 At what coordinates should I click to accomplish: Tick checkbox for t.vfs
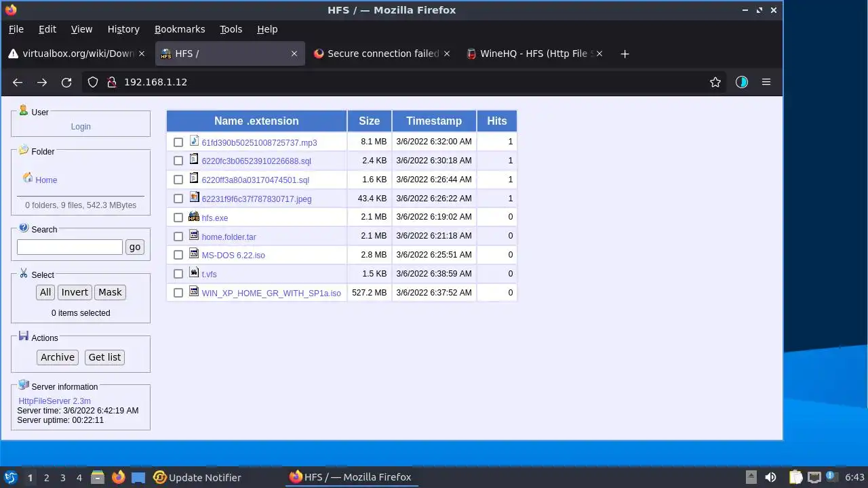(x=178, y=274)
